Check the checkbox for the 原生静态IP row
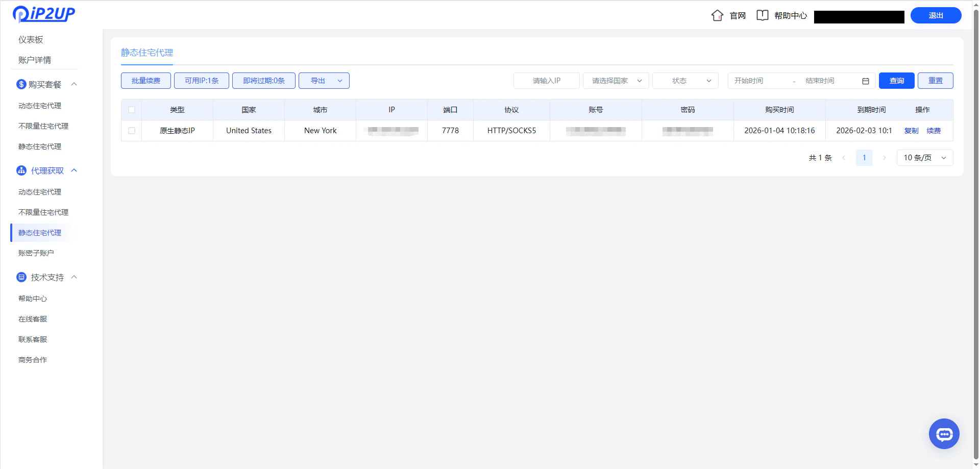 (131, 131)
